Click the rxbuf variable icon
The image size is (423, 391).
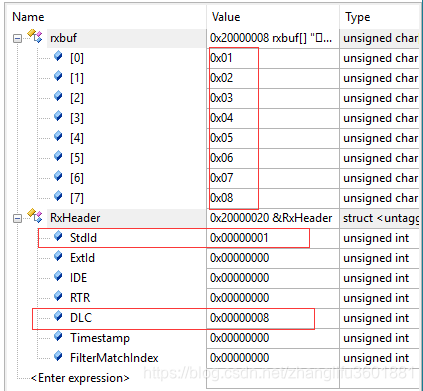coord(35,36)
